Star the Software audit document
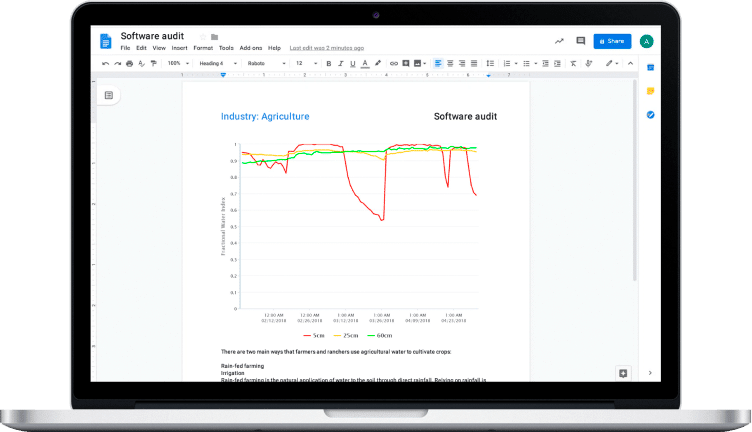Image resolution: width=752 pixels, height=432 pixels. 203,37
